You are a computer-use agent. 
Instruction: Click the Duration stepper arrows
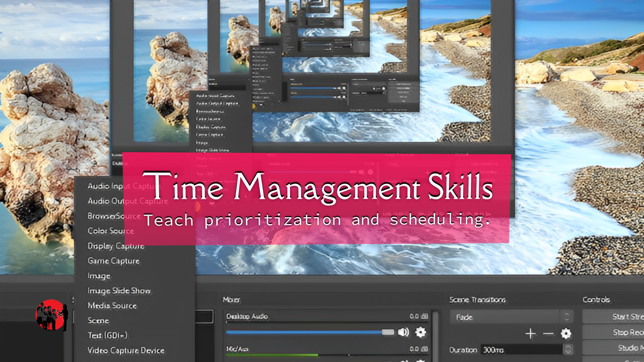click(568, 350)
